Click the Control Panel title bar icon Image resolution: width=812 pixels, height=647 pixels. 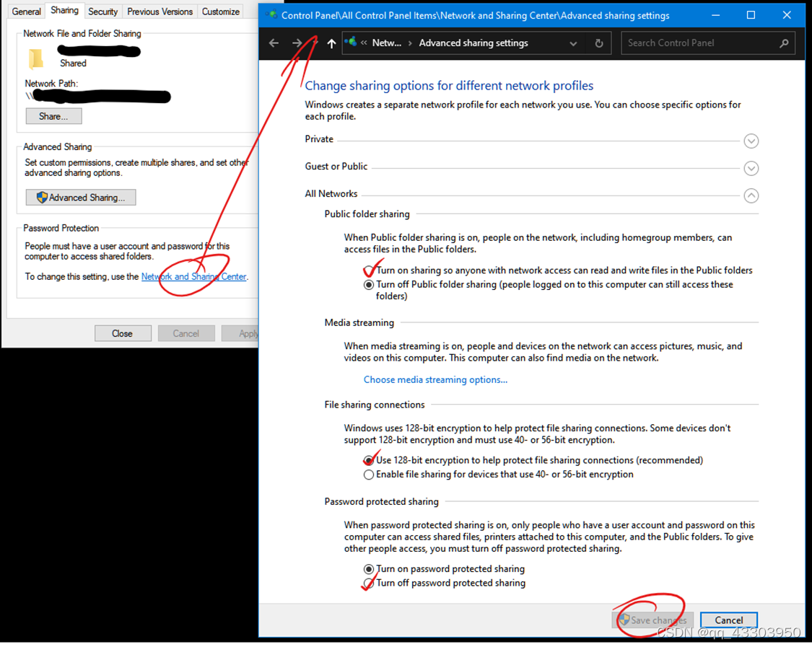tap(271, 15)
